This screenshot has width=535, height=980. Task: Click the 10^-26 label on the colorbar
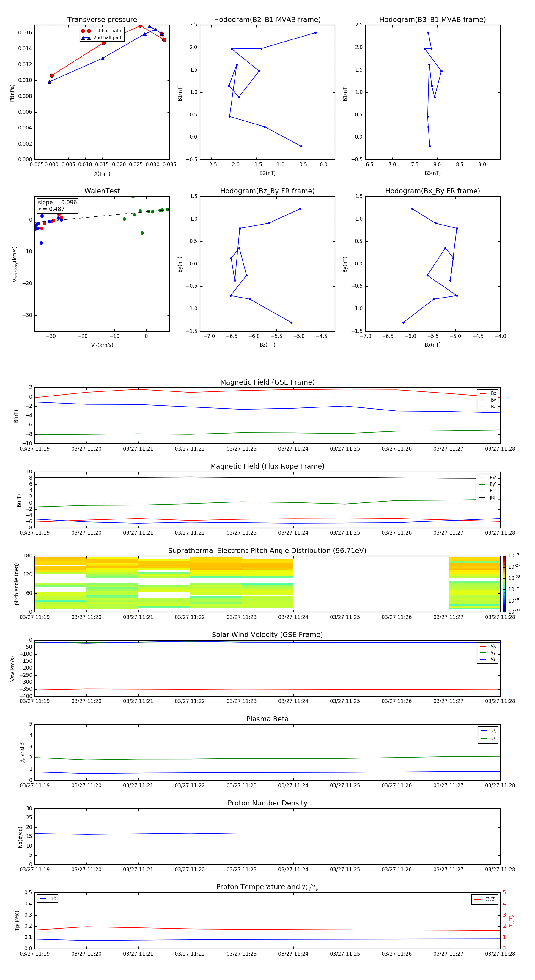[514, 555]
